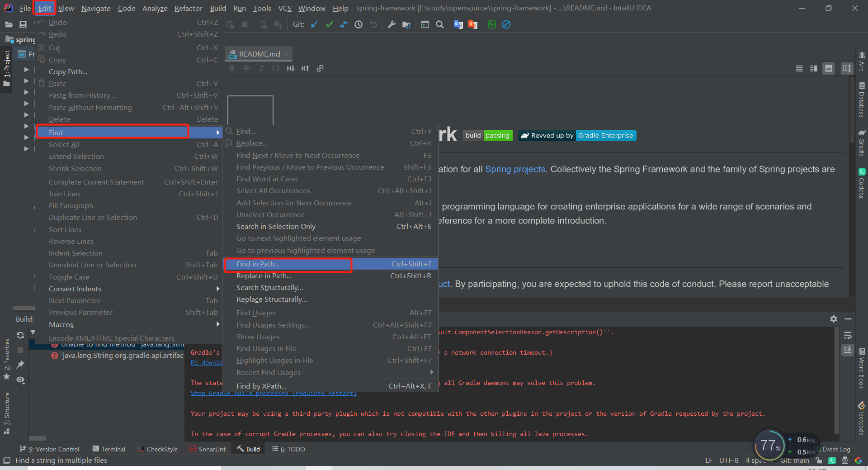Open the Terminal tool window

click(109, 449)
